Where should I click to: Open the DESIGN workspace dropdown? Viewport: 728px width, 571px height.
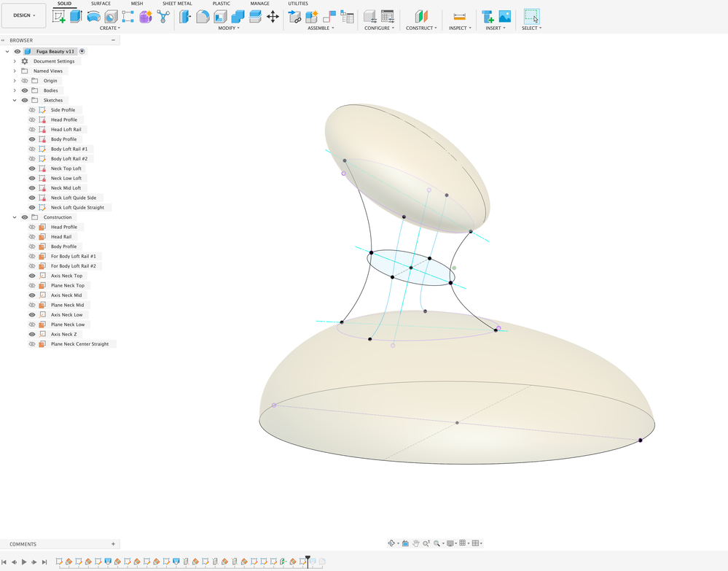point(24,15)
